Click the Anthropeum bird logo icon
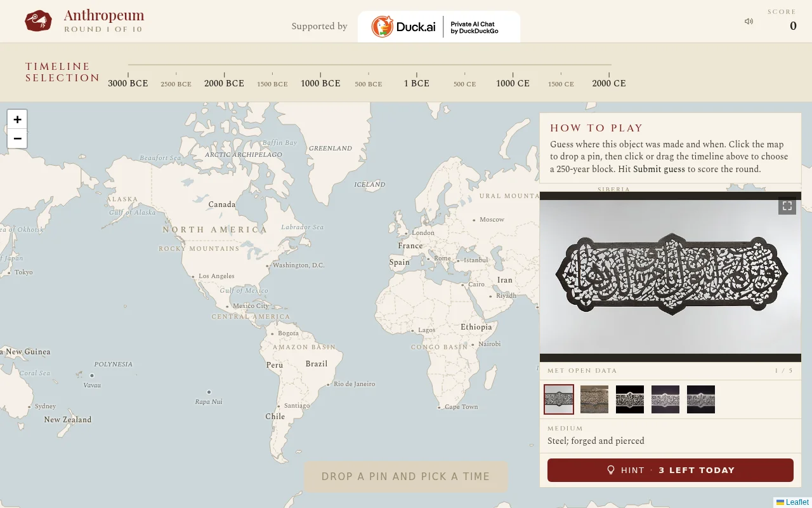Image resolution: width=812 pixels, height=508 pixels. [x=38, y=21]
